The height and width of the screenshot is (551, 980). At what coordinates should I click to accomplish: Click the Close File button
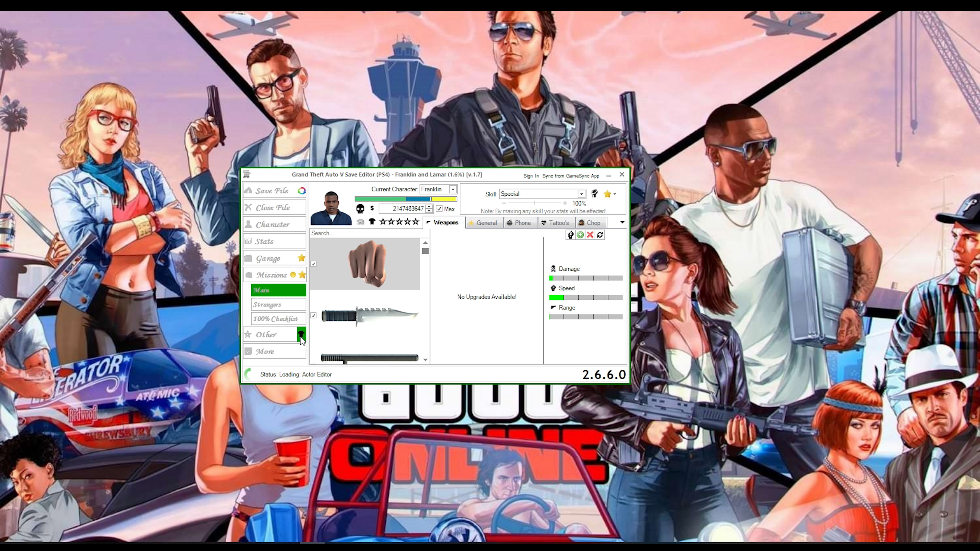pos(274,208)
